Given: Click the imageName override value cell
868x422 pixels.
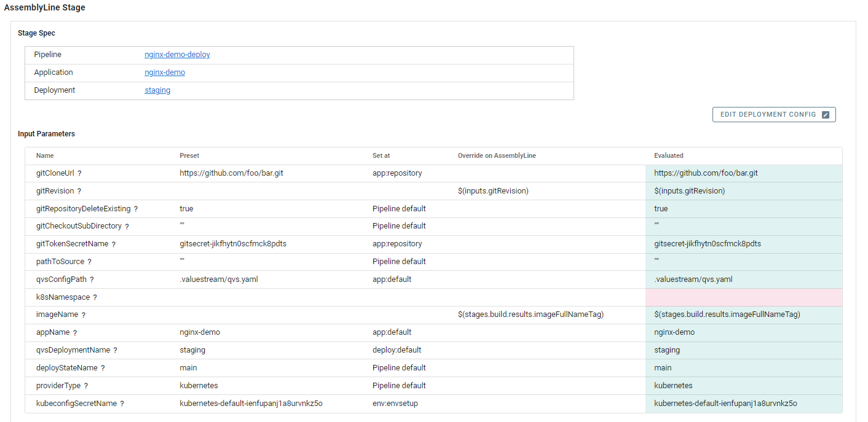Looking at the screenshot, I should tap(531, 315).
